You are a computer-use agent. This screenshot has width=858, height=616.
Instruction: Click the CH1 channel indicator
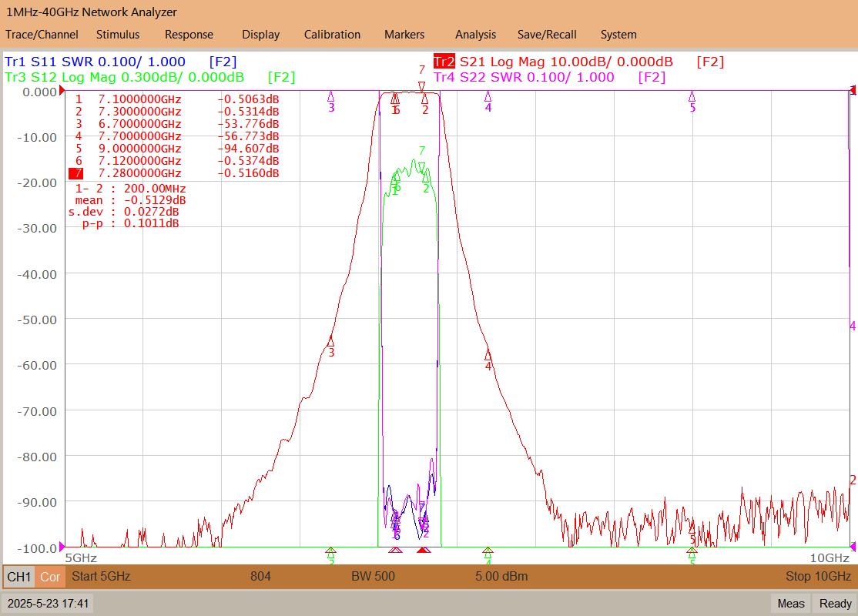(x=19, y=577)
